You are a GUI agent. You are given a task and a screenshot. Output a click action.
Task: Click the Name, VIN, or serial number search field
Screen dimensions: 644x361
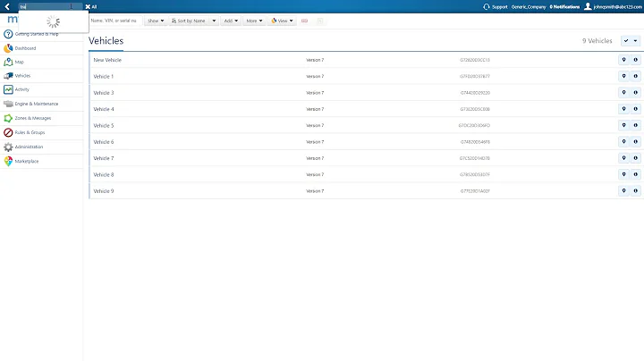(x=115, y=21)
